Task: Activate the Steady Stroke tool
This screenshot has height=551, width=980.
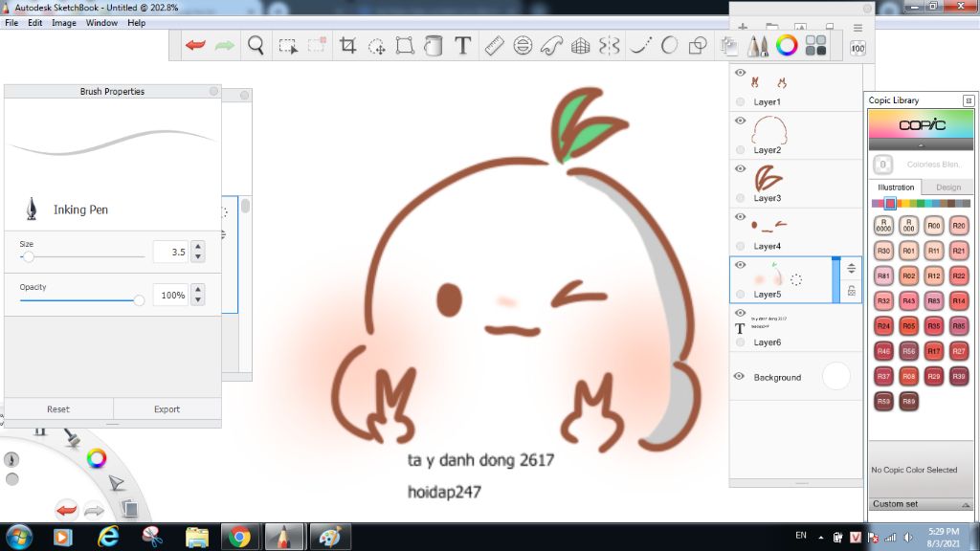Action: 640,45
